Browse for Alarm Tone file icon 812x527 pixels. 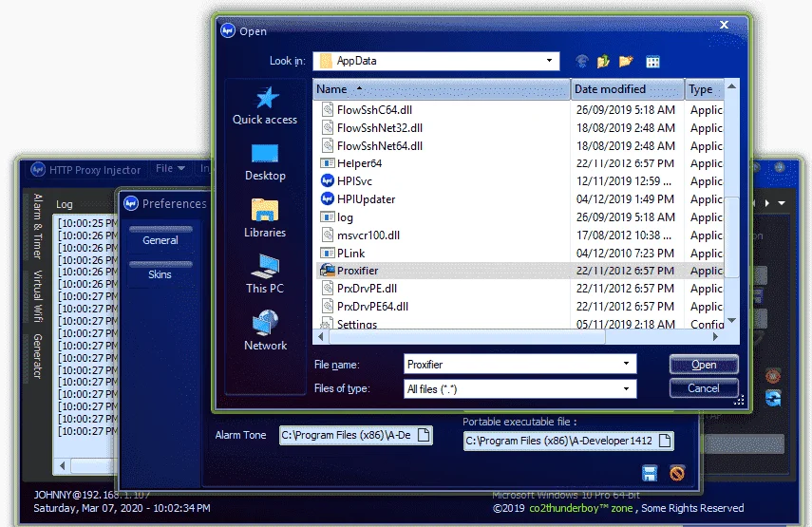pos(424,435)
